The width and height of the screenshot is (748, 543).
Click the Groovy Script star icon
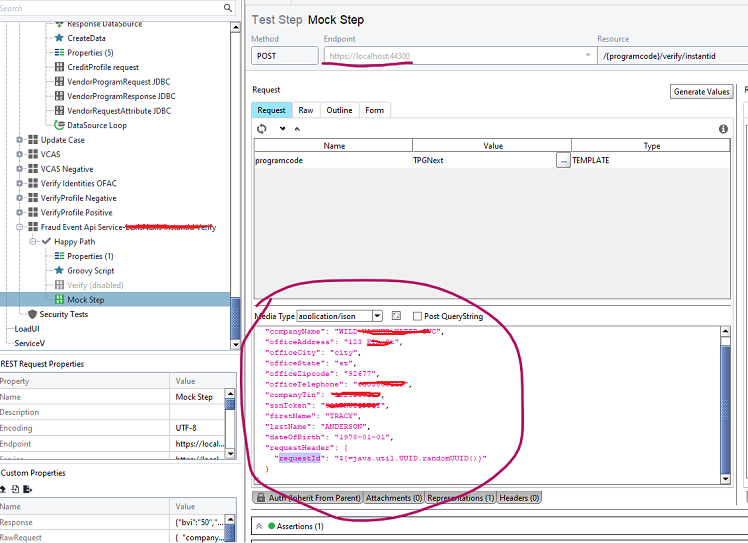[59, 271]
